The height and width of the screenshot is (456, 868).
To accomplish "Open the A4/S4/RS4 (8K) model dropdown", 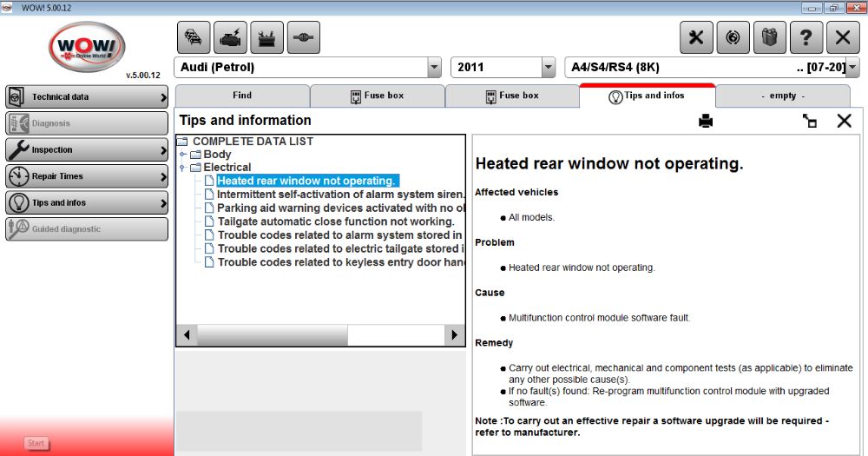I will coord(852,68).
